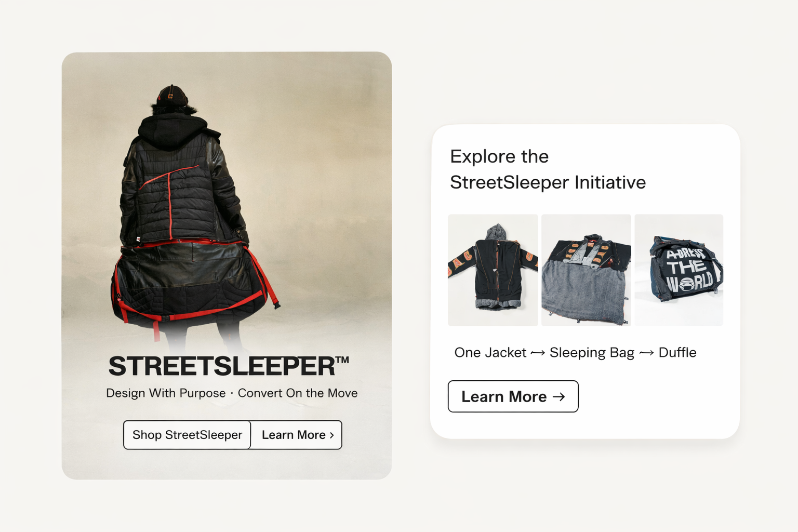This screenshot has width=798, height=532.
Task: Click the model's black baseball cap
Action: point(172,96)
